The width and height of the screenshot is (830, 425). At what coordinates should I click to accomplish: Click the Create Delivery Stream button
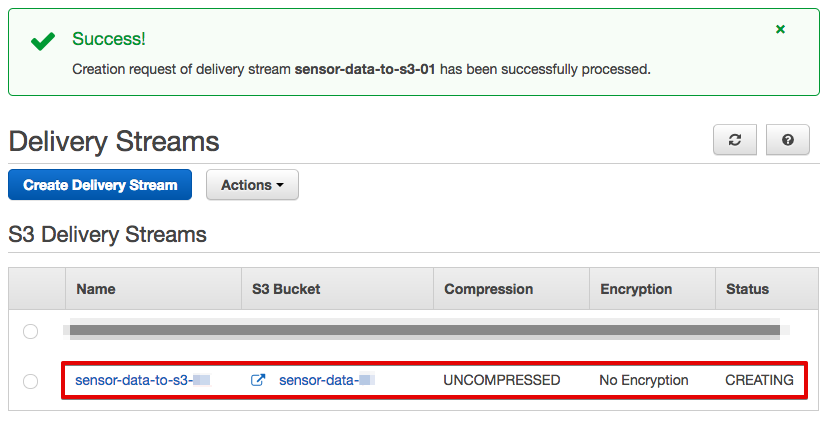coord(100,185)
